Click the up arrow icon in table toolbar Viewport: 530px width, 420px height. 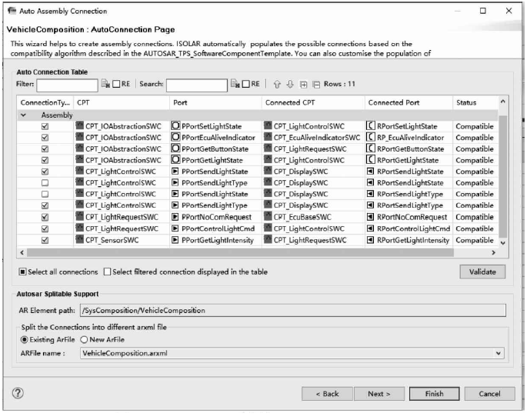pyautogui.click(x=278, y=84)
